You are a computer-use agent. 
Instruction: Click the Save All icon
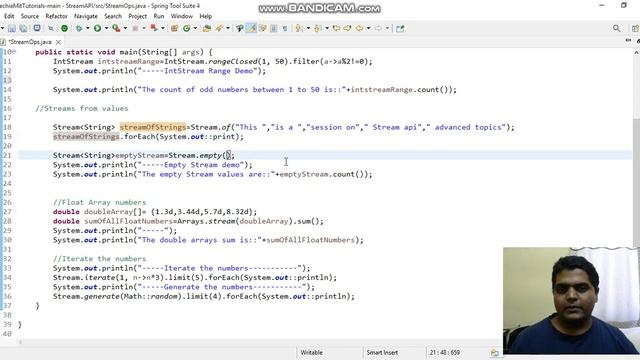[23, 28]
